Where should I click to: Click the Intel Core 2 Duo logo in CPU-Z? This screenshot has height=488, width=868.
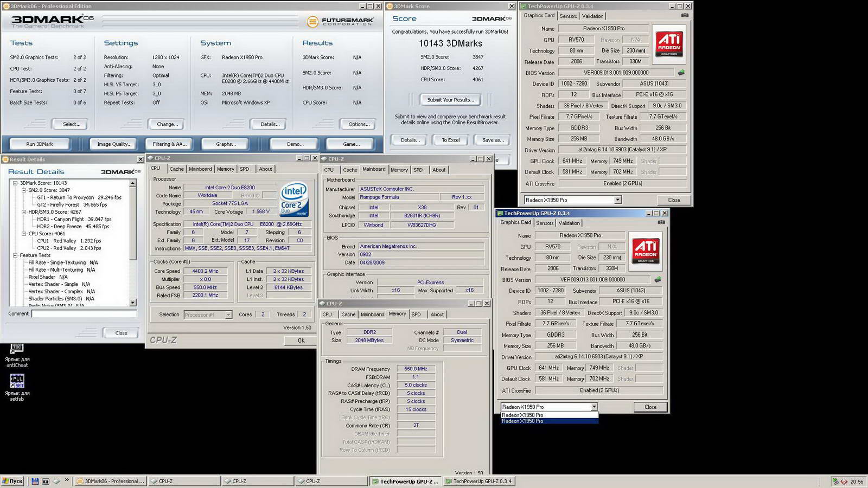294,200
